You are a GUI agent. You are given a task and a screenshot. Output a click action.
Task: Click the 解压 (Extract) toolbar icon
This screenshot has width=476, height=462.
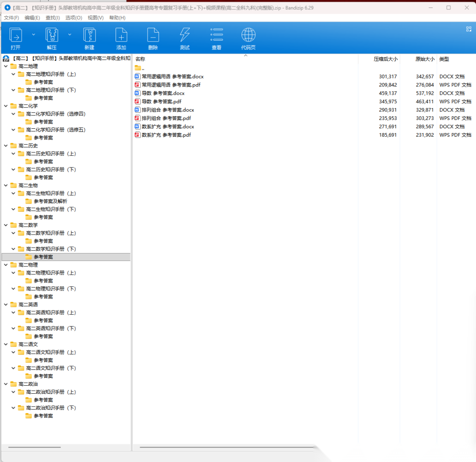(52, 35)
